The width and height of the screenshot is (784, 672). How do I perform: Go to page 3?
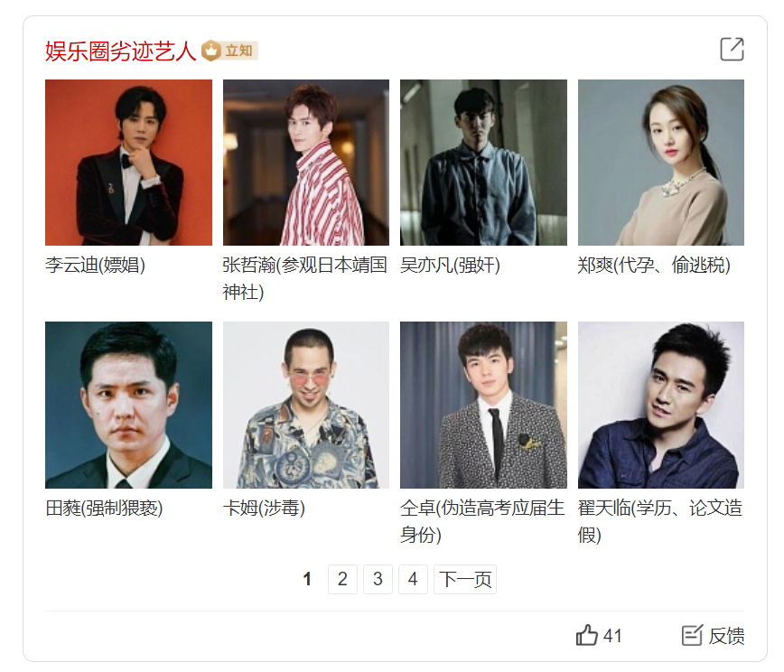click(378, 579)
